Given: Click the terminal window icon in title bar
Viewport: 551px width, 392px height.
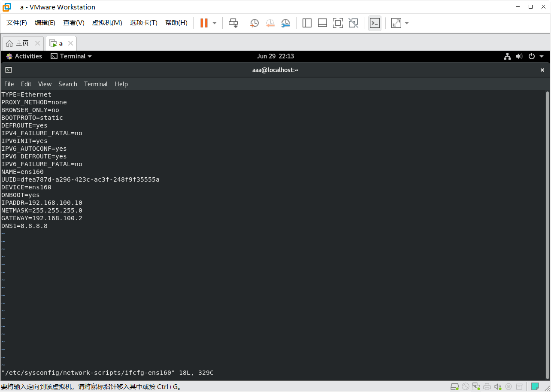Looking at the screenshot, I should click(9, 70).
